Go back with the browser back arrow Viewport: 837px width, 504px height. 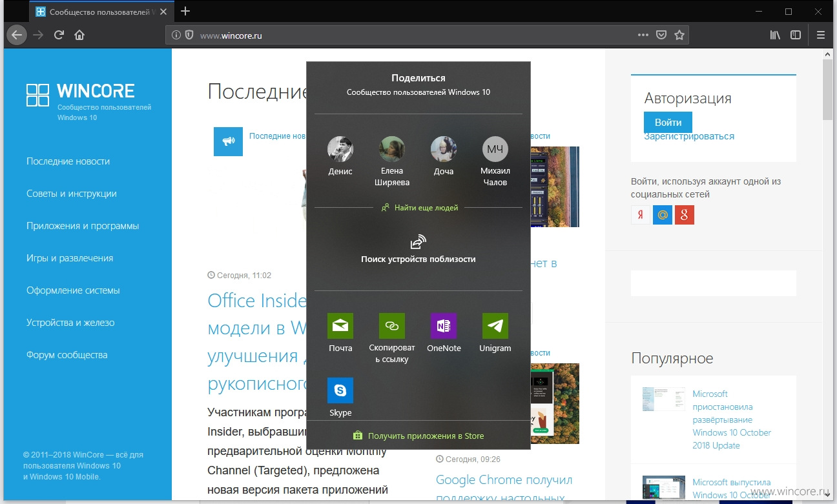pos(17,35)
